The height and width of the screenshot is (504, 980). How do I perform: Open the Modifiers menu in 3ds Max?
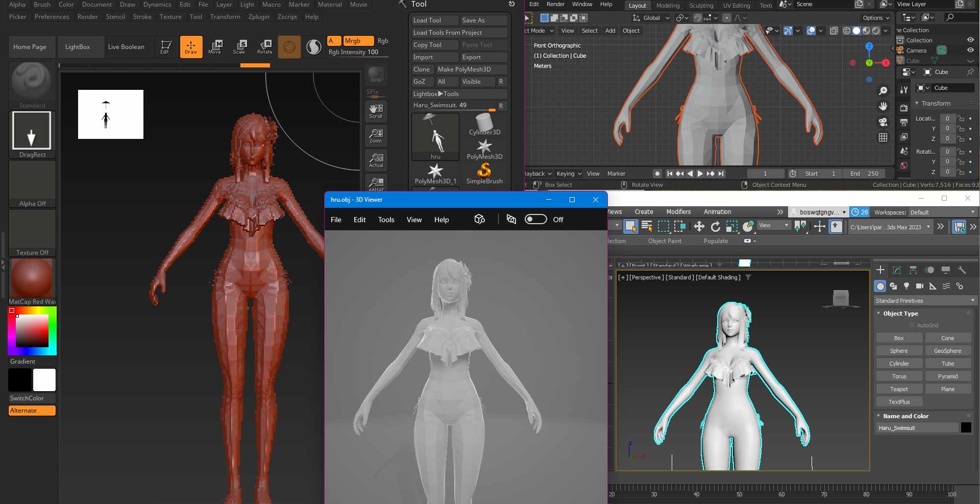click(x=678, y=211)
